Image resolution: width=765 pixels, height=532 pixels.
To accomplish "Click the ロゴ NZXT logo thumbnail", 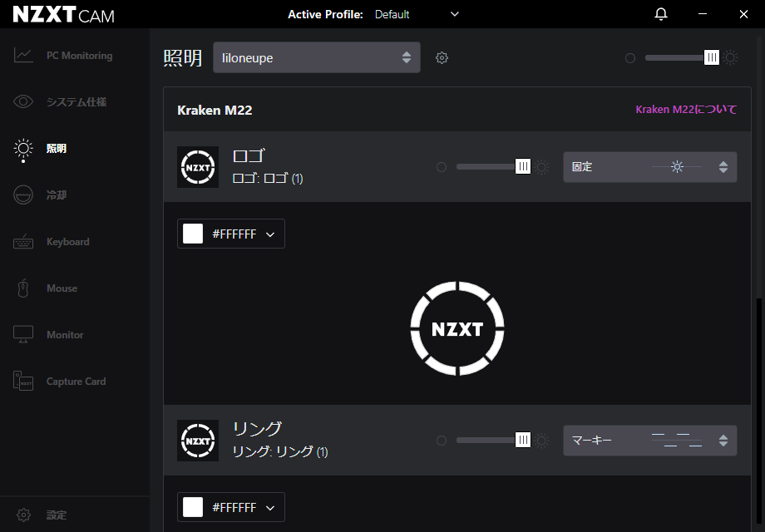I will pyautogui.click(x=198, y=167).
